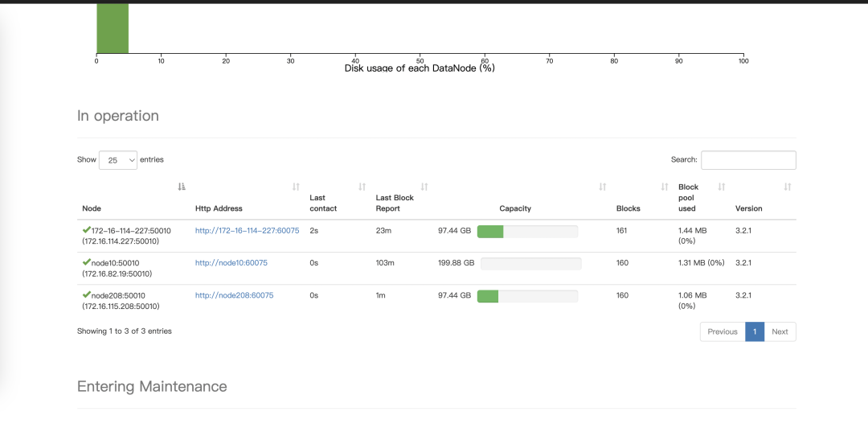The height and width of the screenshot is (424, 868).
Task: Click Last contact value 2s
Action: coord(314,231)
